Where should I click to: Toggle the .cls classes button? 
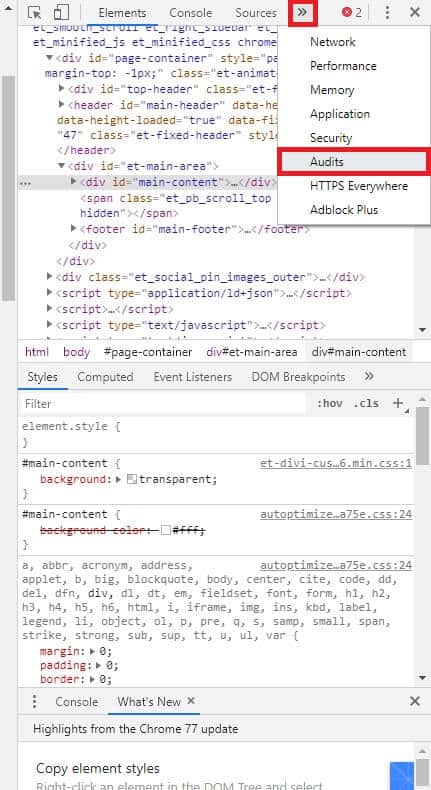(366, 403)
